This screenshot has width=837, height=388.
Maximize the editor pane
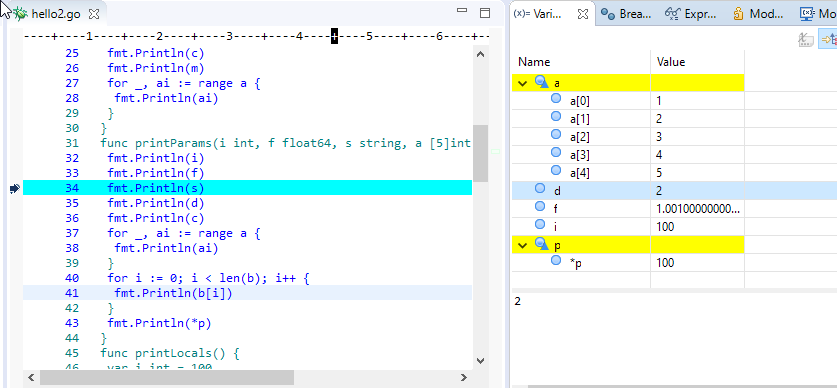[485, 12]
